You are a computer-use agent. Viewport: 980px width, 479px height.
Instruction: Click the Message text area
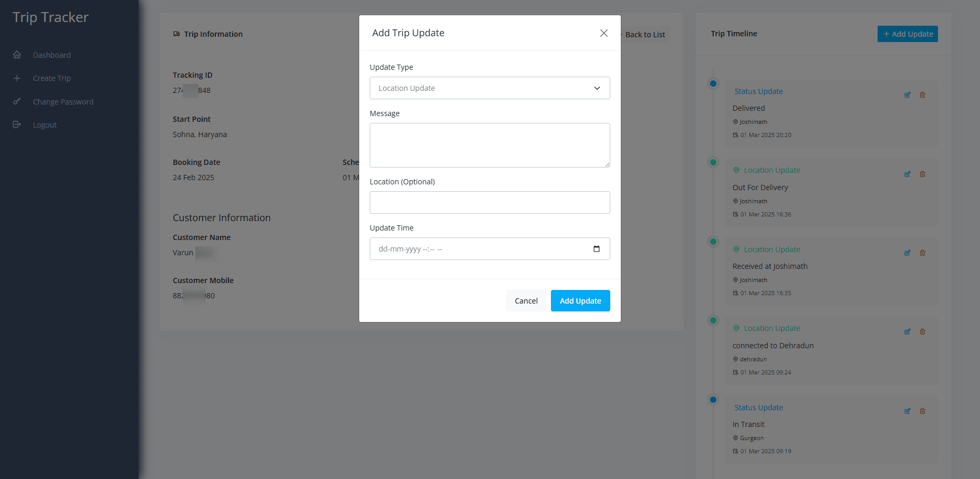pyautogui.click(x=489, y=145)
